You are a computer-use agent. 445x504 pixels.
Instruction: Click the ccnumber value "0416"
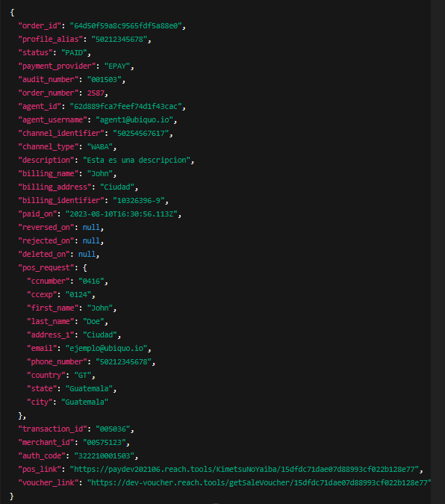[91, 281]
